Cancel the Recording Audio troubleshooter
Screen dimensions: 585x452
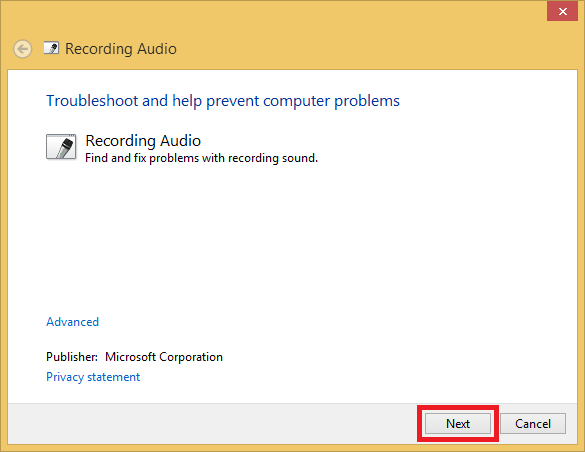point(533,424)
